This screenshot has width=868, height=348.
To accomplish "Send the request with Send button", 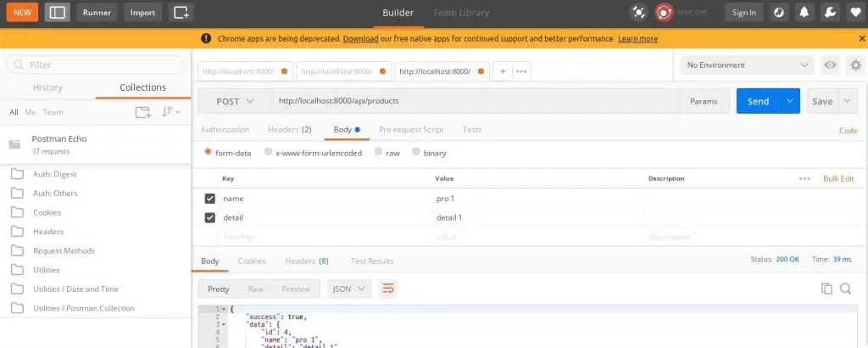I will (x=759, y=101).
